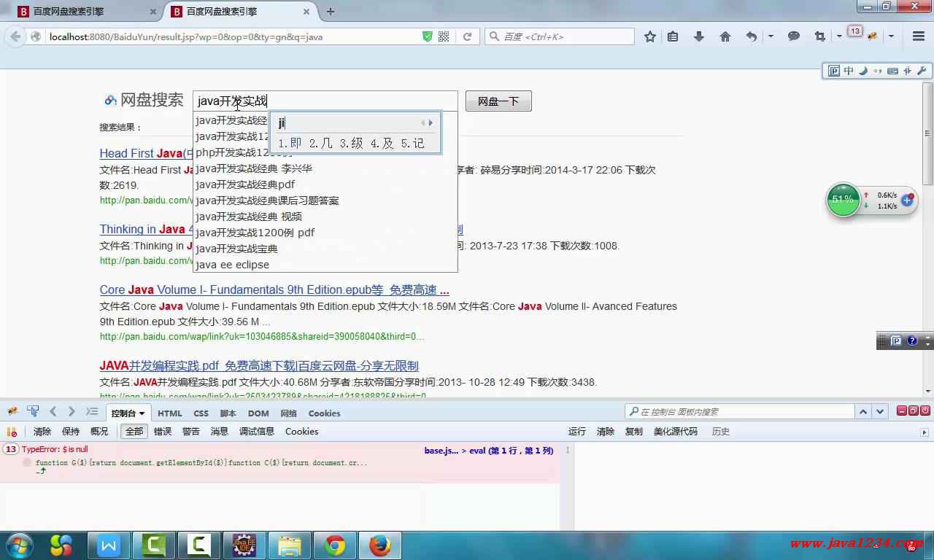Click the 网盘搜索 search input field

point(325,101)
